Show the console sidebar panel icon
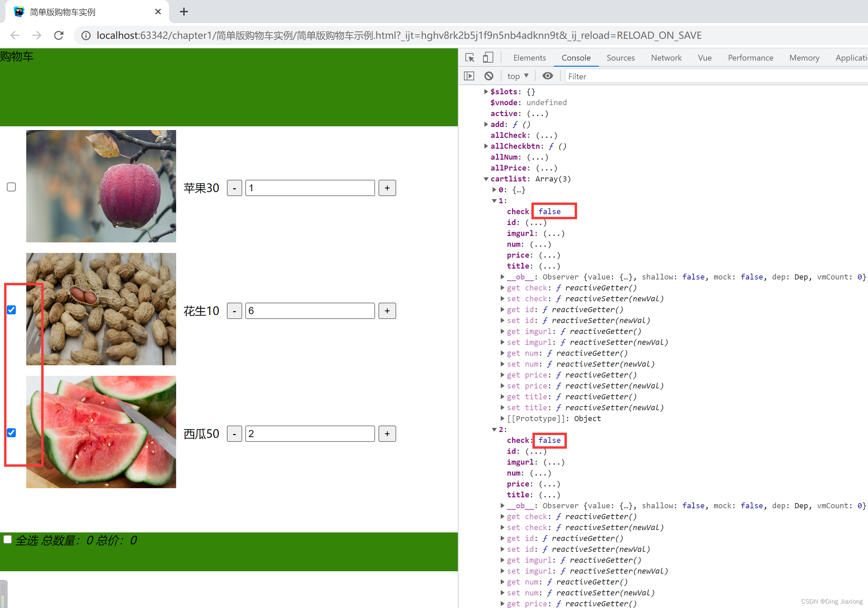Image resolution: width=868 pixels, height=608 pixels. coord(469,76)
